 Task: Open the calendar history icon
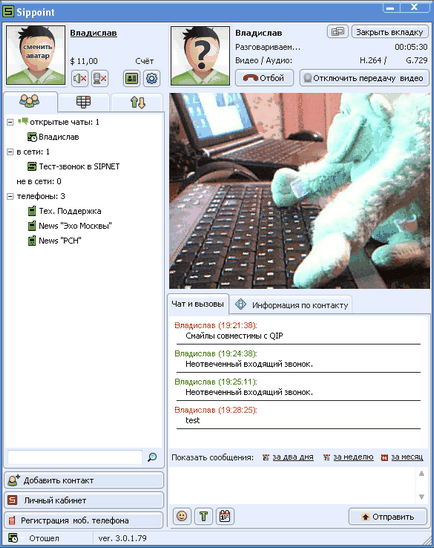click(x=225, y=516)
